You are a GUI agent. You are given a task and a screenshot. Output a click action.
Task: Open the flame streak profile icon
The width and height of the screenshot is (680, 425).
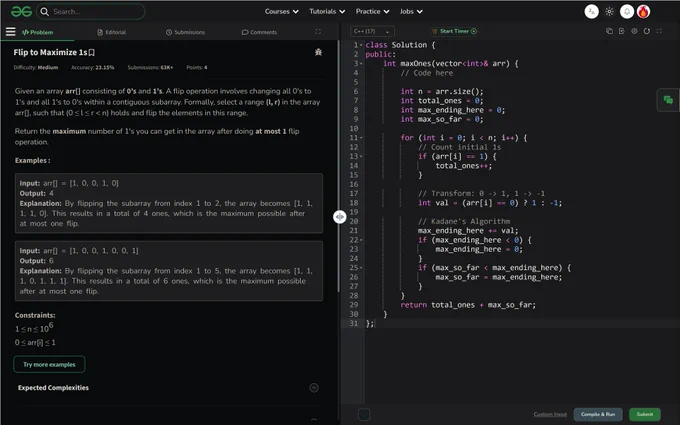pos(644,12)
